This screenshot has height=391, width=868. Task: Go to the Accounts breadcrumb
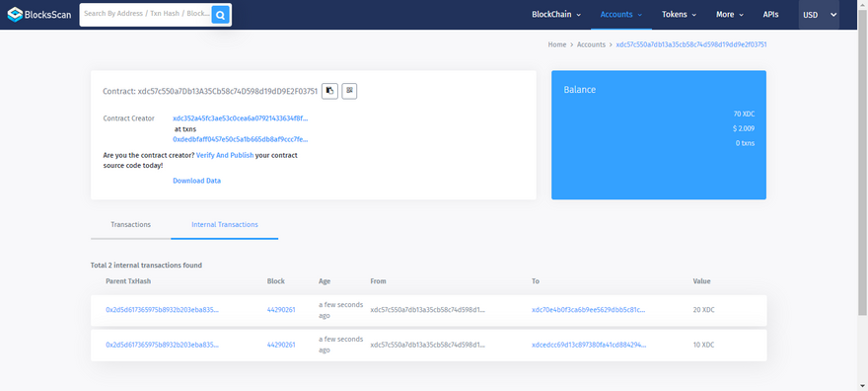tap(591, 44)
